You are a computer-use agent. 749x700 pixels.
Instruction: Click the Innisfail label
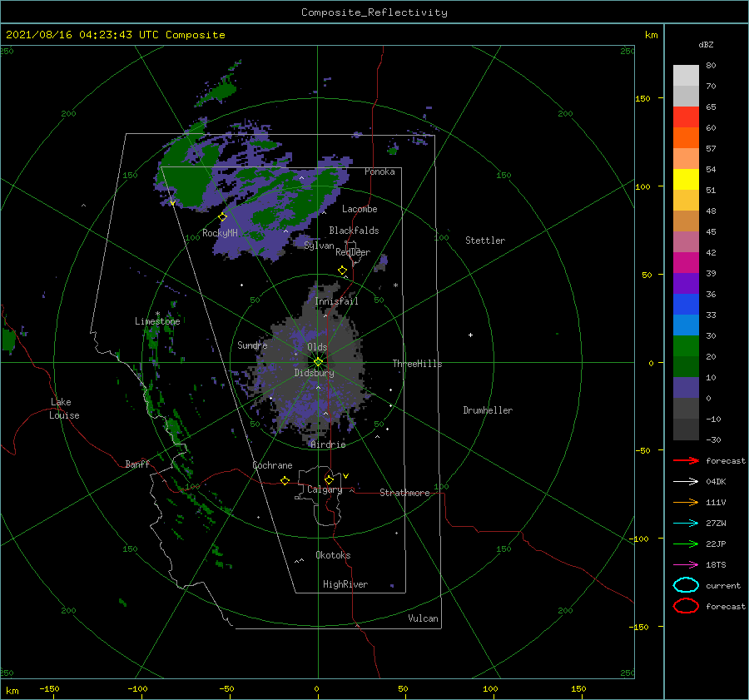[x=336, y=301]
